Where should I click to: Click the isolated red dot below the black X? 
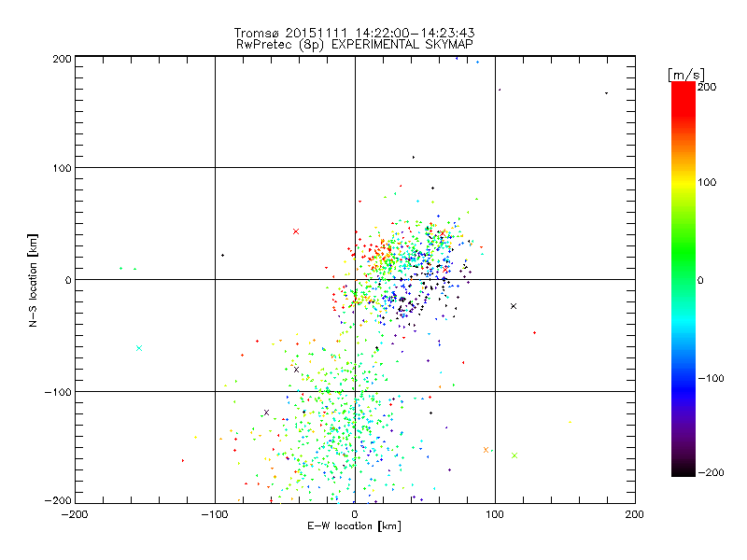pos(534,332)
